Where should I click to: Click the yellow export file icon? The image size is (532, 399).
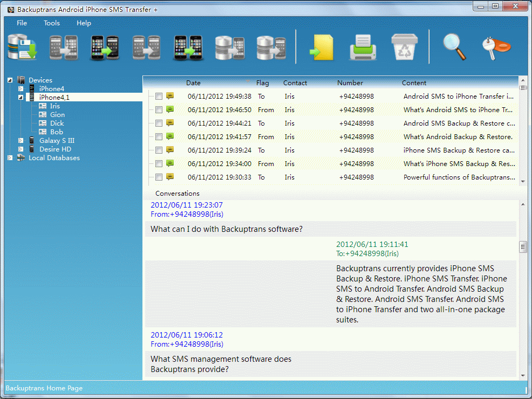pyautogui.click(x=321, y=47)
